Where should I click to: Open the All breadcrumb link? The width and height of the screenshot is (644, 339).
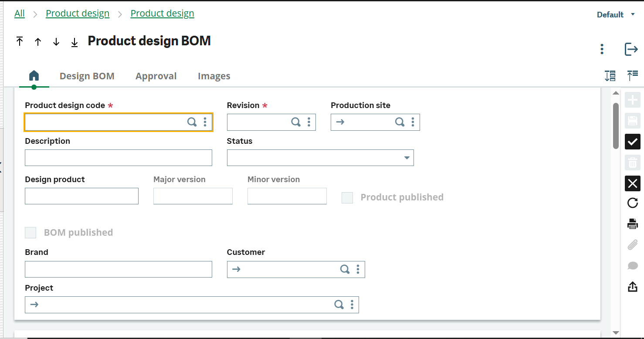[x=20, y=14]
